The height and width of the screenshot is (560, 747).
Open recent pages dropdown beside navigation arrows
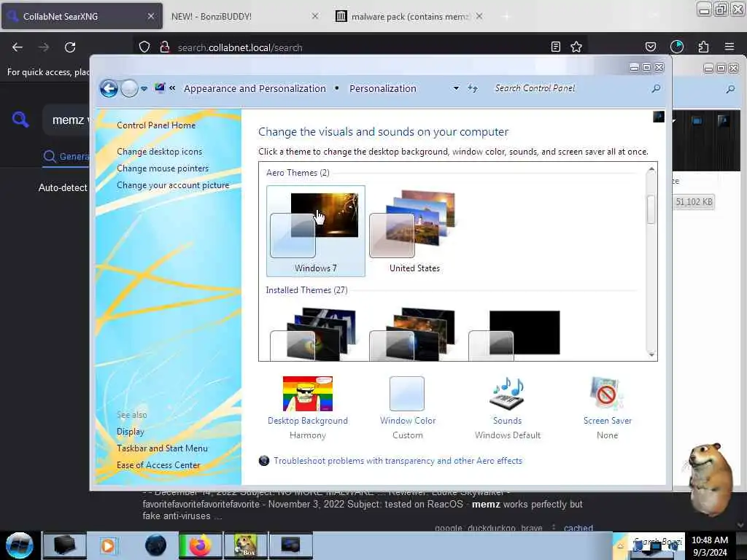point(144,88)
